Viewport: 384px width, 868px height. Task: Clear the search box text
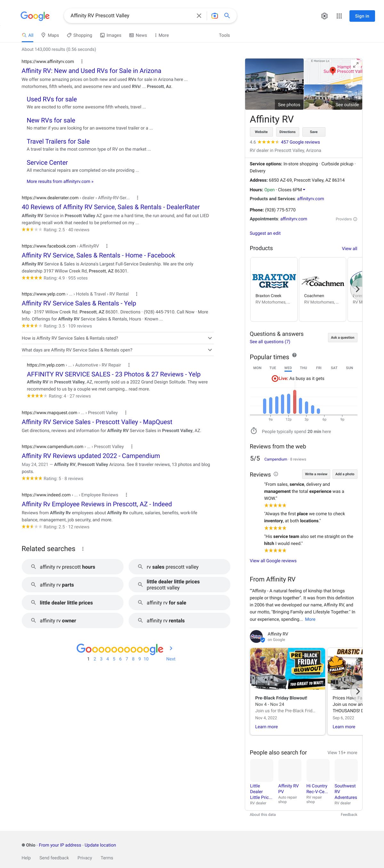199,16
